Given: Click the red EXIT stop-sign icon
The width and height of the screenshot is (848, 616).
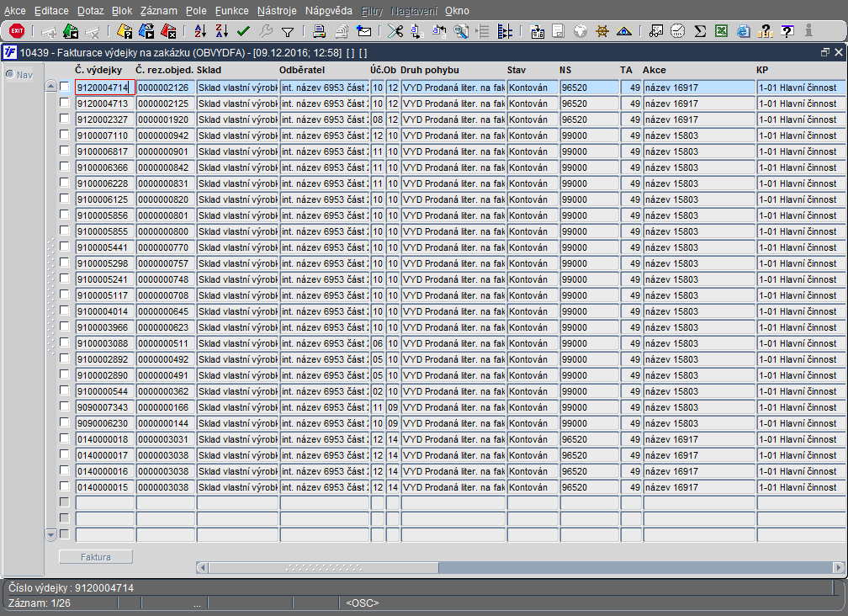Looking at the screenshot, I should (x=17, y=31).
